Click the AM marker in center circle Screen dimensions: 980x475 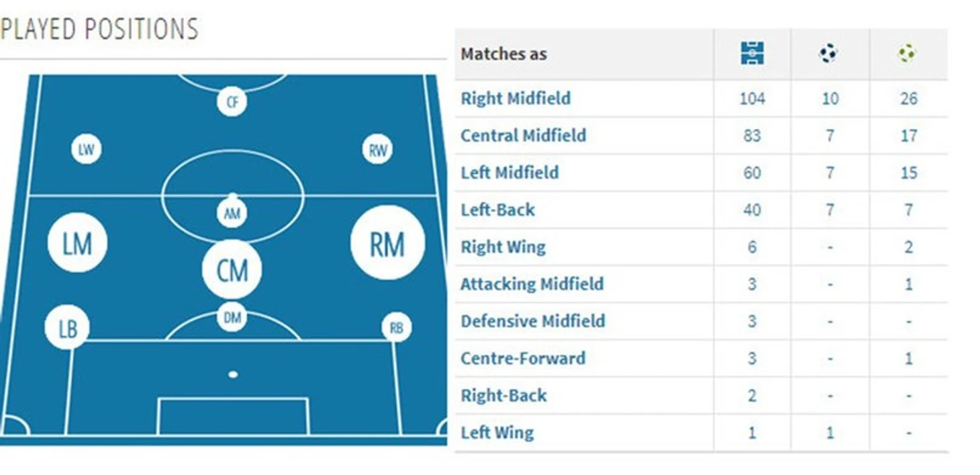(232, 213)
